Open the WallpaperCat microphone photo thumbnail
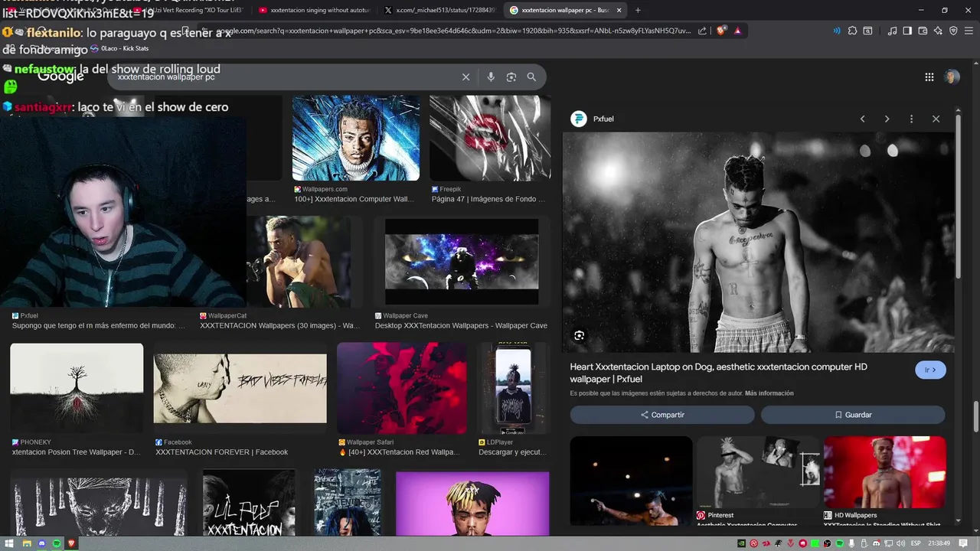Screen dimensions: 980x551 pos(299,262)
